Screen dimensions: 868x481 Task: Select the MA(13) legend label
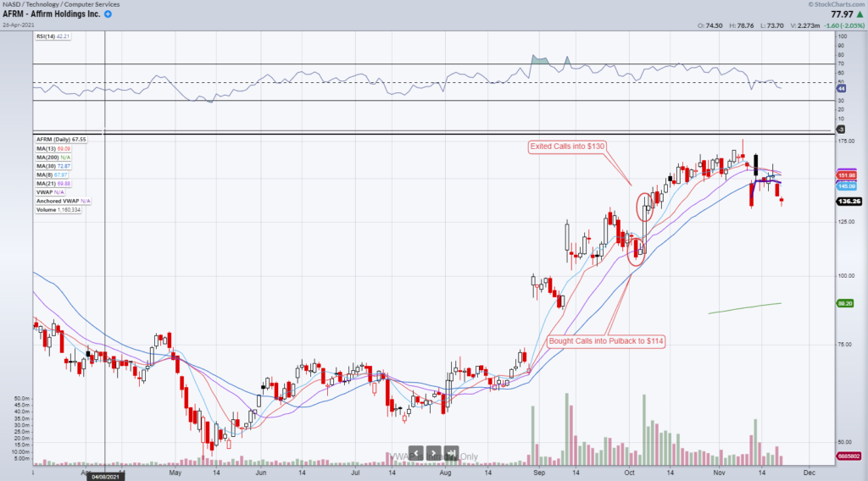[53, 148]
